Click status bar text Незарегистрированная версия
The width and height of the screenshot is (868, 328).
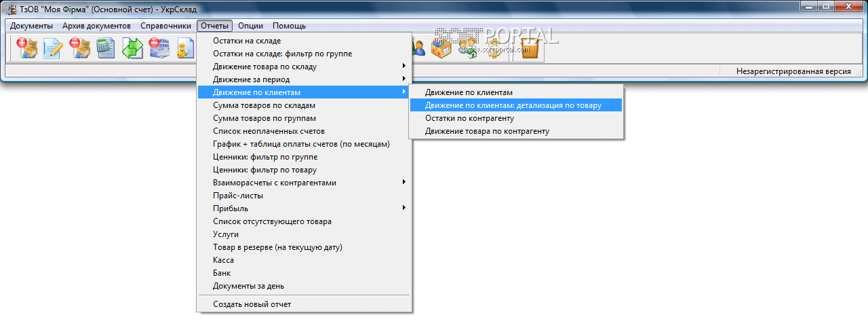tap(793, 71)
